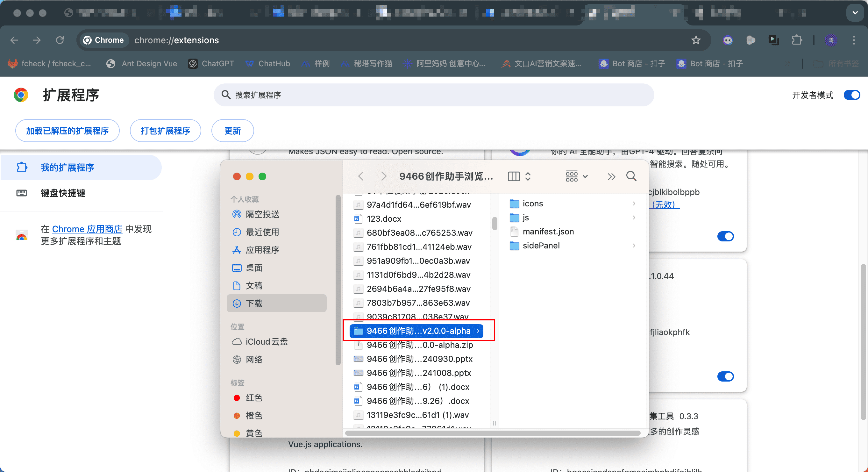Viewport: 868px width, 472px height.
Task: Bookmark this page with the star icon
Action: [x=696, y=40]
